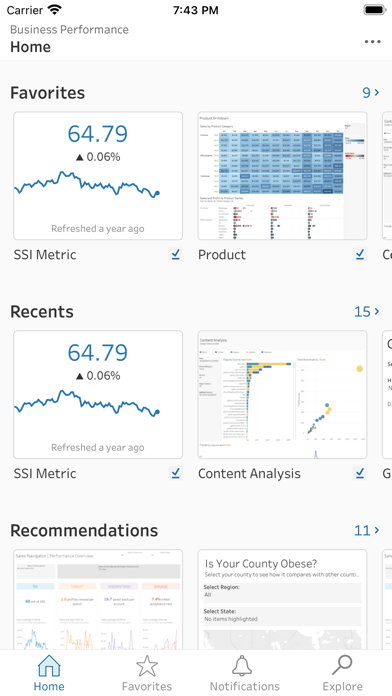Toggle offline check for SSI Metric in Recents
392x696 pixels.
coord(176,473)
